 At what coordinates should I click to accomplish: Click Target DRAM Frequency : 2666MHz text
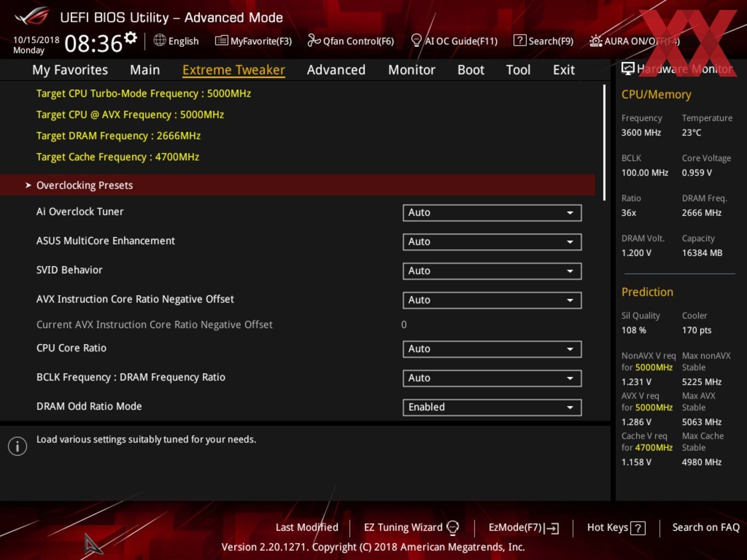(x=118, y=136)
